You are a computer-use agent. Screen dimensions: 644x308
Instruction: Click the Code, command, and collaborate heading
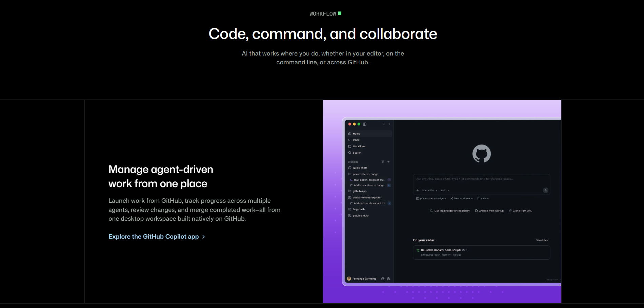pos(323,34)
